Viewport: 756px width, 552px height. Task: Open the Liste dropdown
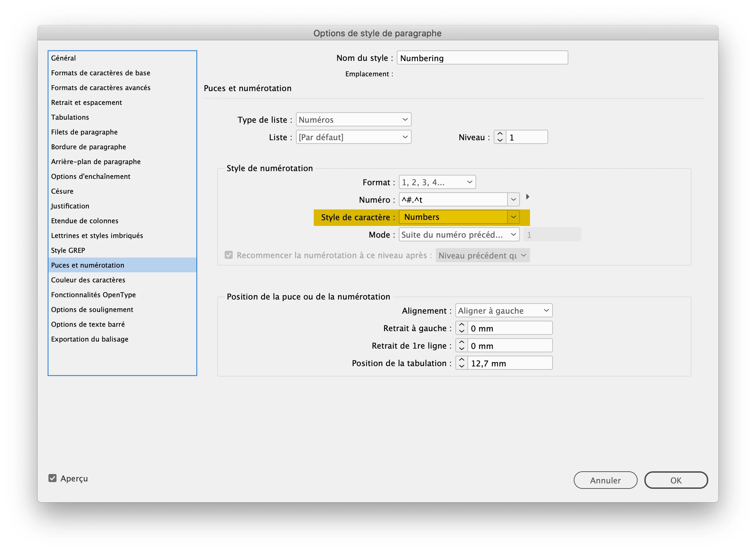353,137
